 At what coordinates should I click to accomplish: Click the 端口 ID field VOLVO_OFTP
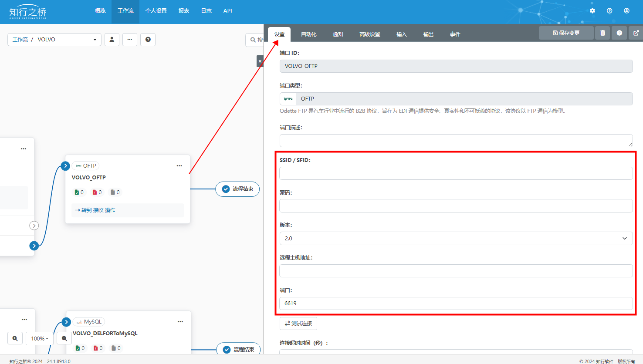pyautogui.click(x=456, y=66)
